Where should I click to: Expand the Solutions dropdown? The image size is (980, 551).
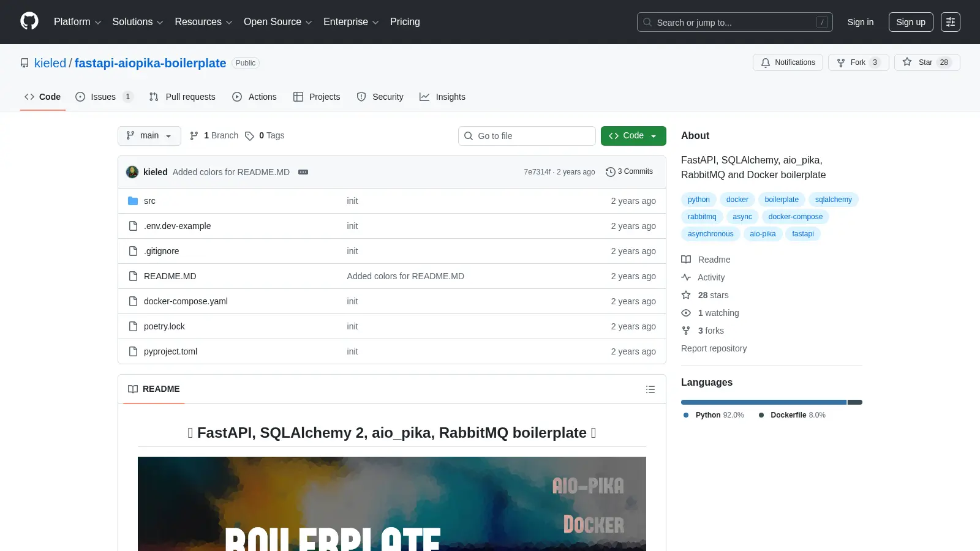[x=138, y=22]
